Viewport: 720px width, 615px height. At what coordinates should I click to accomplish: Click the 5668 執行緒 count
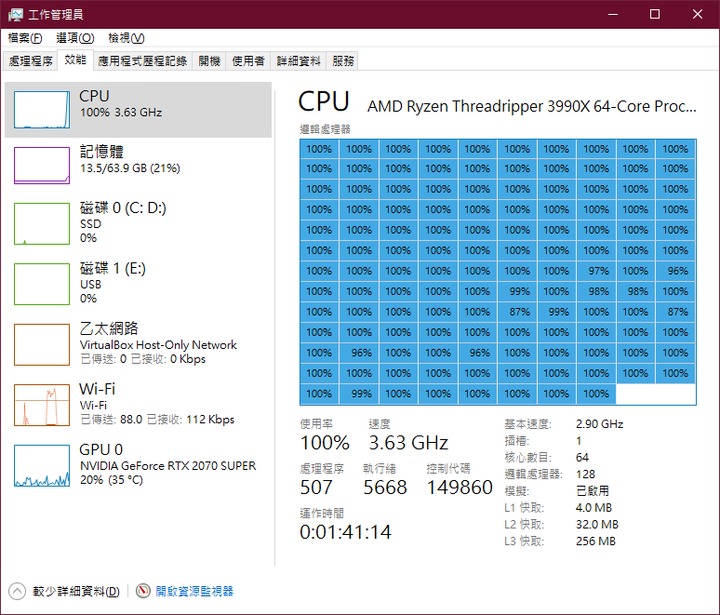click(385, 487)
